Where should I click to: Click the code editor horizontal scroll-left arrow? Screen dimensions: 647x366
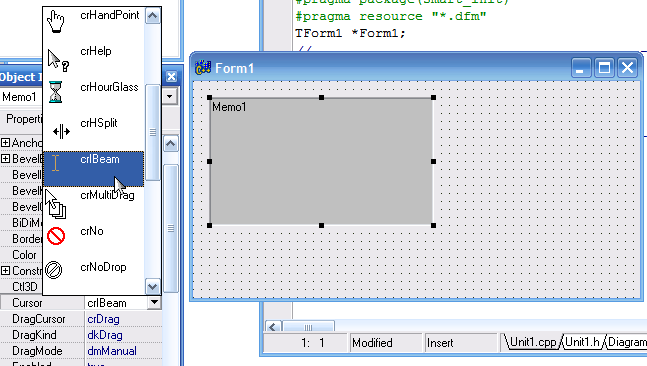tap(273, 327)
